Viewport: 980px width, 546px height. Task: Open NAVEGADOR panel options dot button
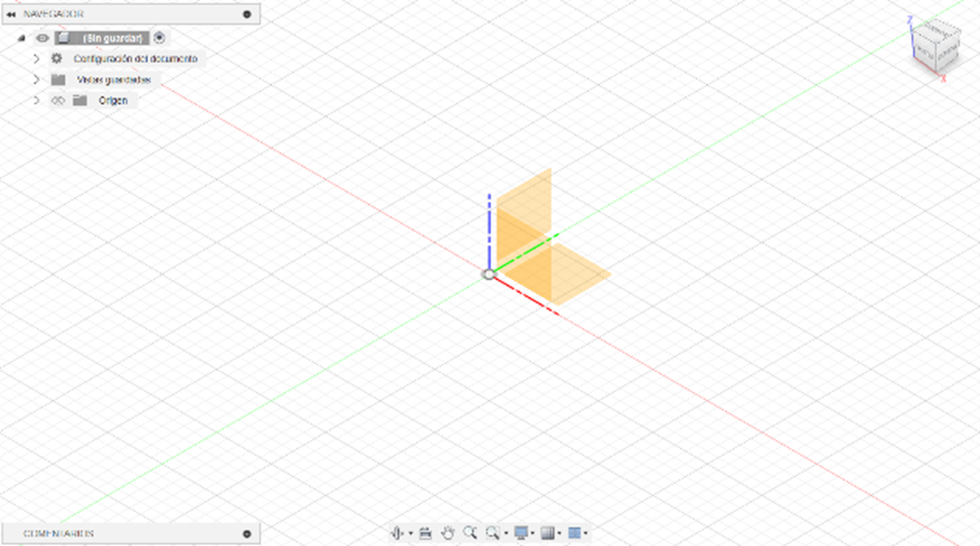coord(247,13)
